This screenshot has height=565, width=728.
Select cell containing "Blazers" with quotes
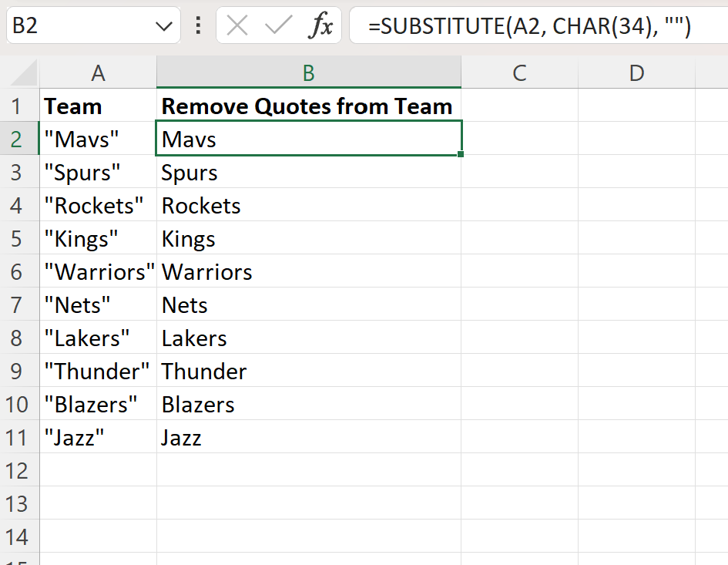(x=98, y=404)
